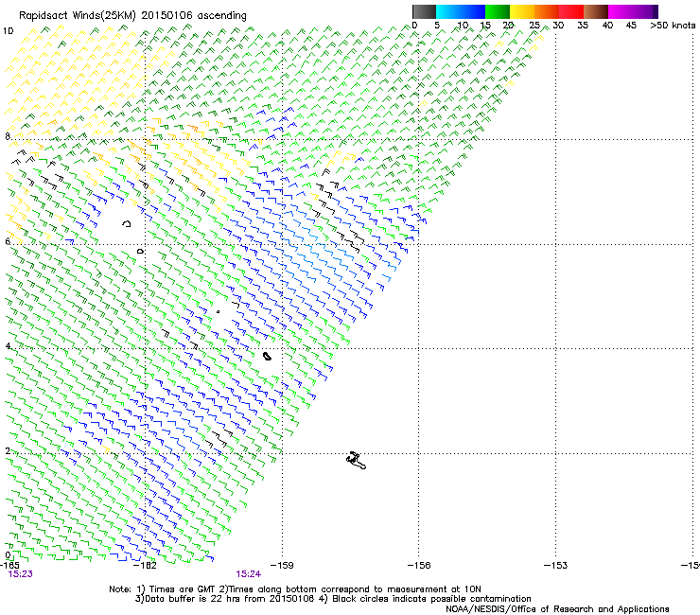
Task: Click the latitude label '2' on the left axis
Action: point(8,450)
